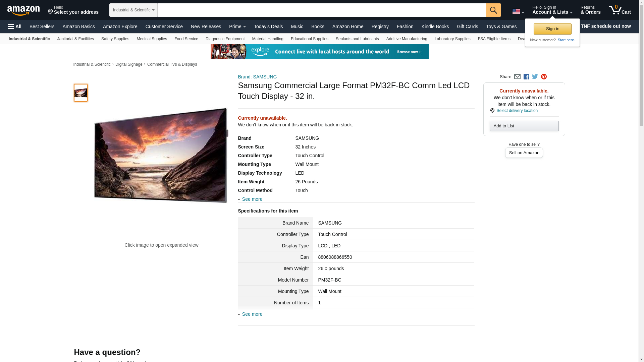Open the All hamburger menu

15,26
